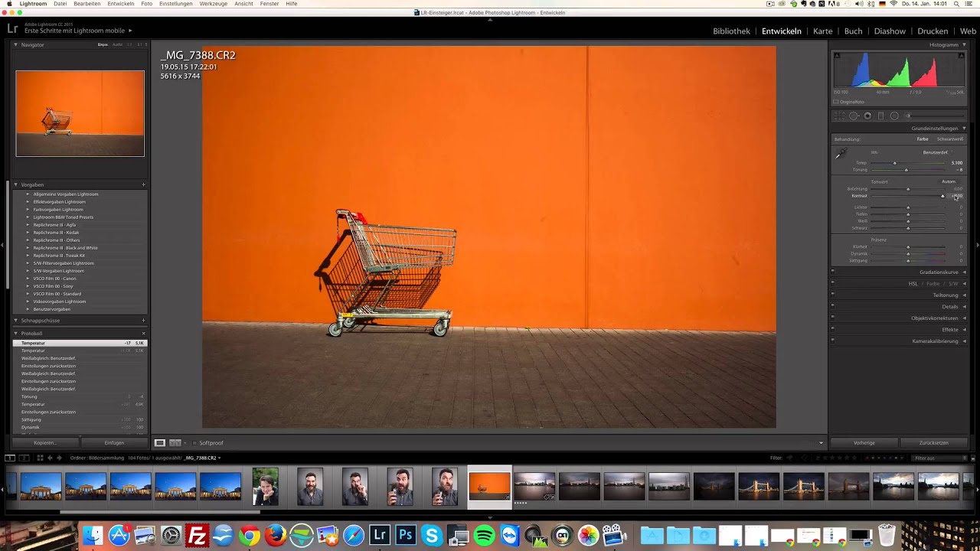Open the Buch module

point(853,31)
